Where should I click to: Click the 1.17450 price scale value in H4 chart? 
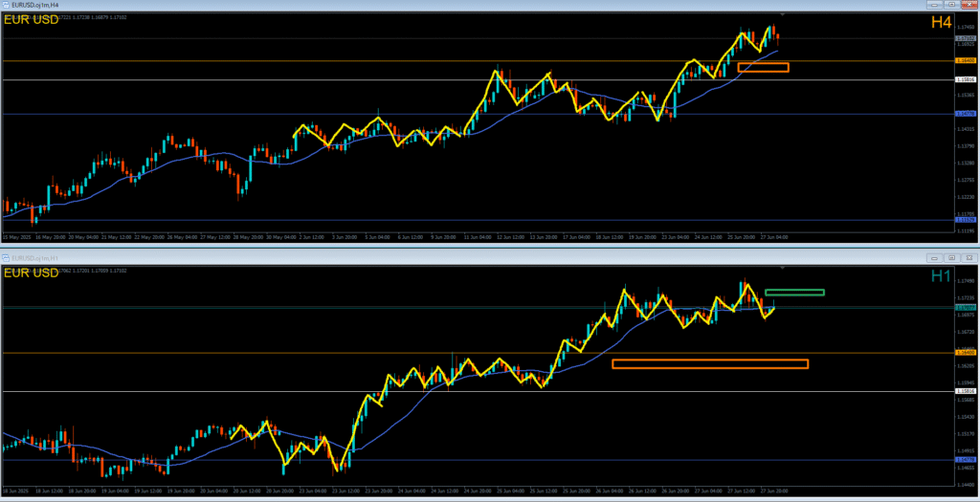coord(966,28)
